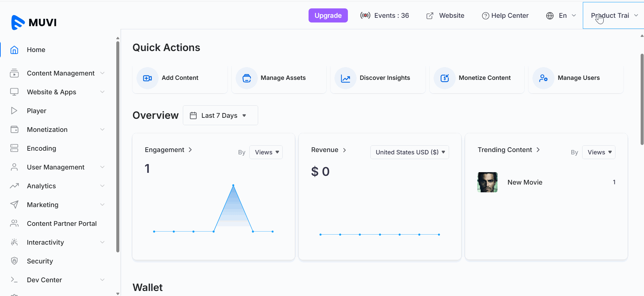The width and height of the screenshot is (644, 296).
Task: Click the New Movie thumbnail
Action: (487, 182)
